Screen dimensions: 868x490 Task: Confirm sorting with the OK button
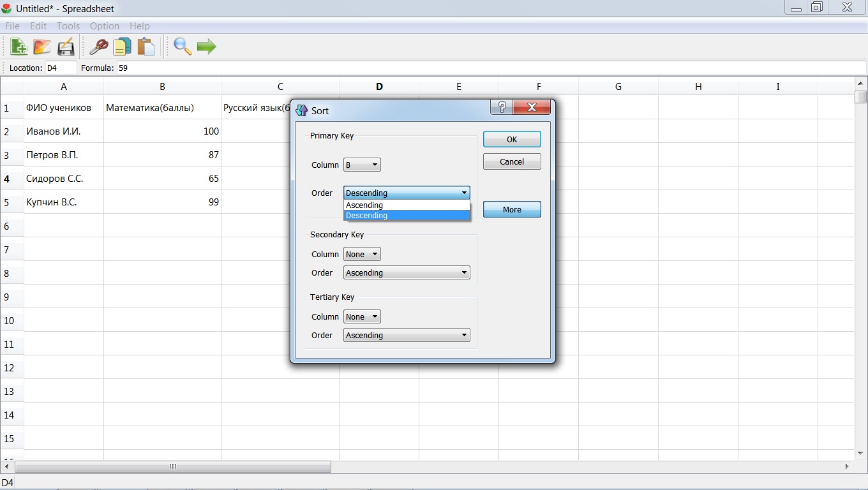tap(512, 139)
